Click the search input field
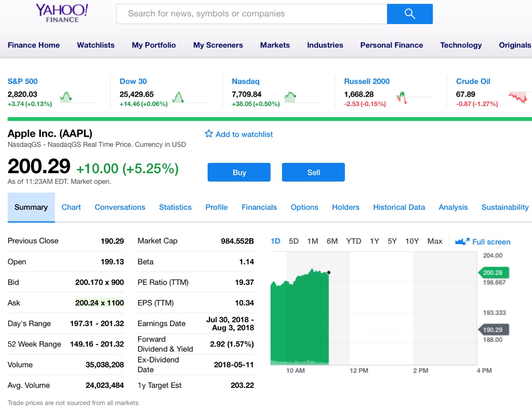 (x=251, y=14)
